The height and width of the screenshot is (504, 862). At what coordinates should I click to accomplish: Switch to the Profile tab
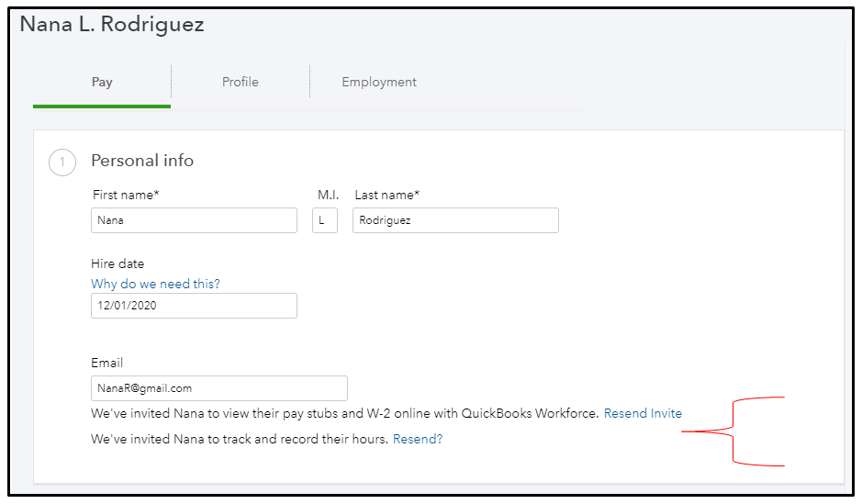241,82
